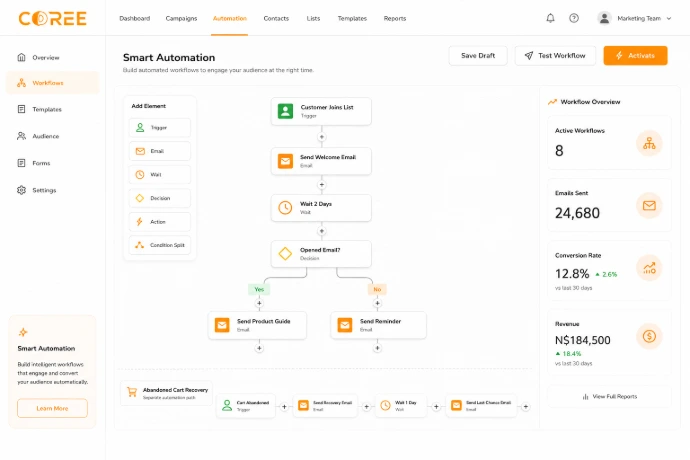
Task: Open the notifications bell
Action: tap(550, 18)
